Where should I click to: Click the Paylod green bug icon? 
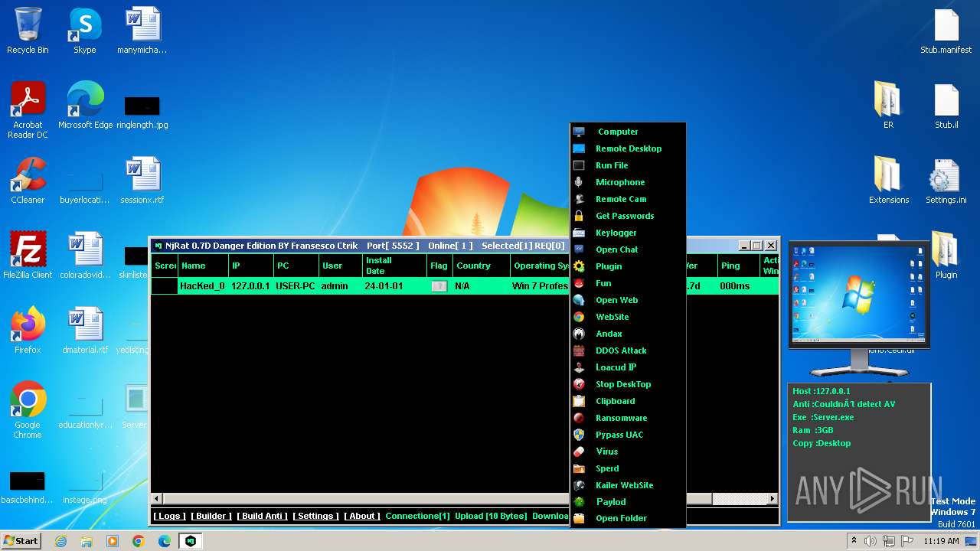[579, 502]
